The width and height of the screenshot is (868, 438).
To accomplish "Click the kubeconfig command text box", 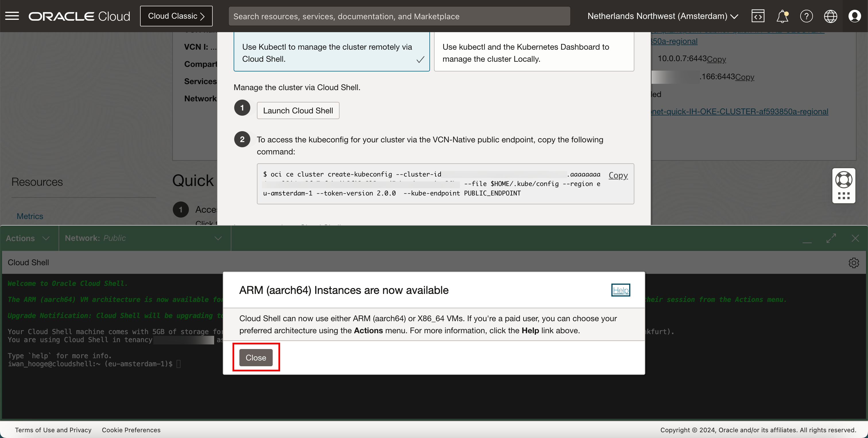I will point(445,184).
